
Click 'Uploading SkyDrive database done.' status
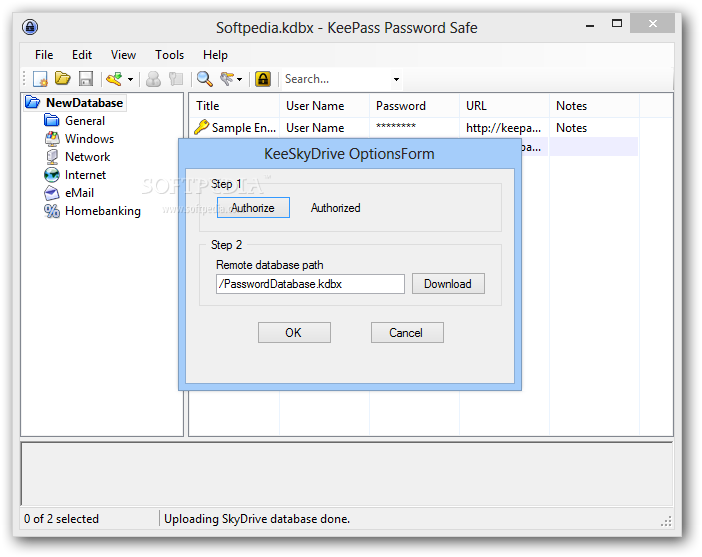click(257, 518)
